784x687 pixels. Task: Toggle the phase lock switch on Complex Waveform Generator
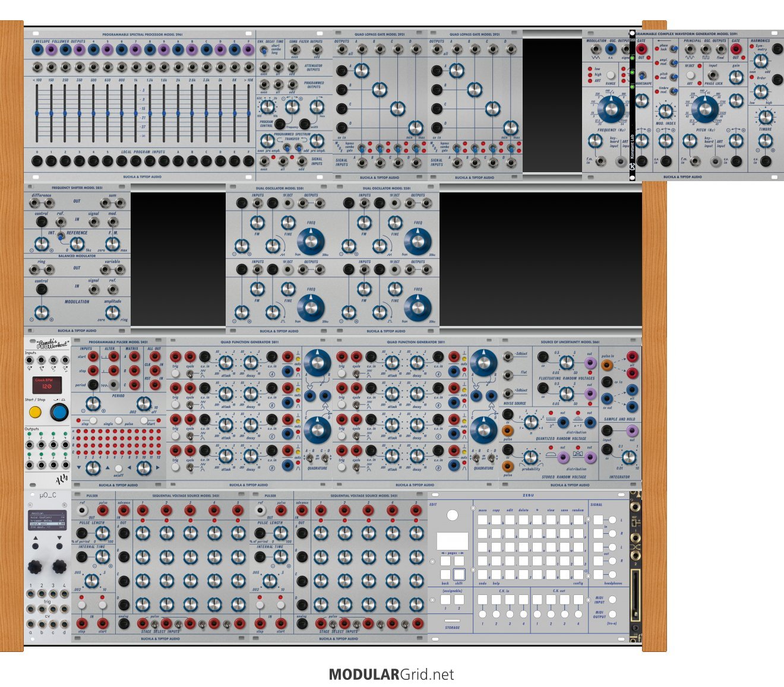click(x=674, y=49)
